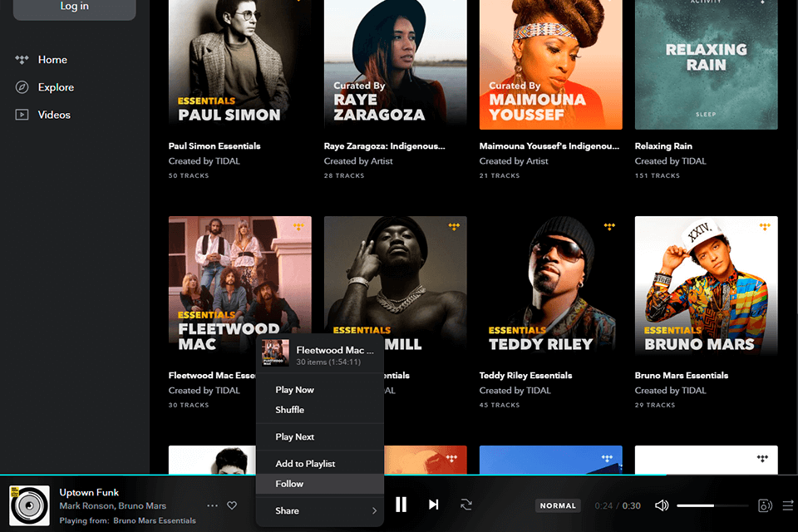Screen dimensions: 798x532
Task: Pause the currently playing track
Action: pyautogui.click(x=401, y=504)
